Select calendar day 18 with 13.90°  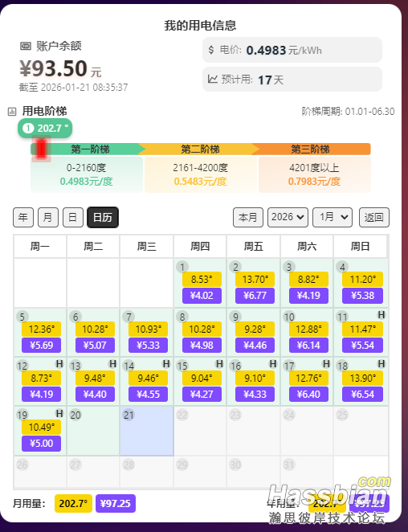point(361,382)
